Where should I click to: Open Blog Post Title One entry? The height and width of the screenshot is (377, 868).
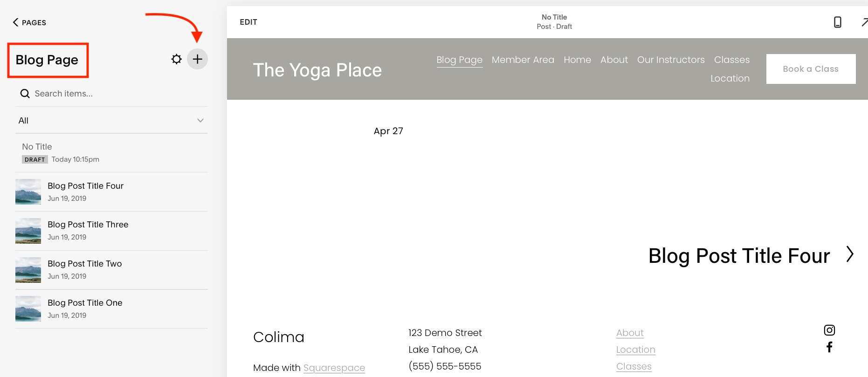pyautogui.click(x=85, y=303)
